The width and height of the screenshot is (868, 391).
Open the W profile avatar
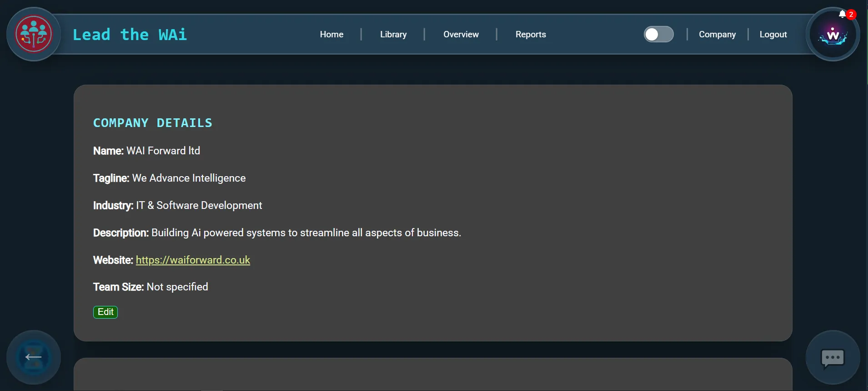tap(833, 35)
